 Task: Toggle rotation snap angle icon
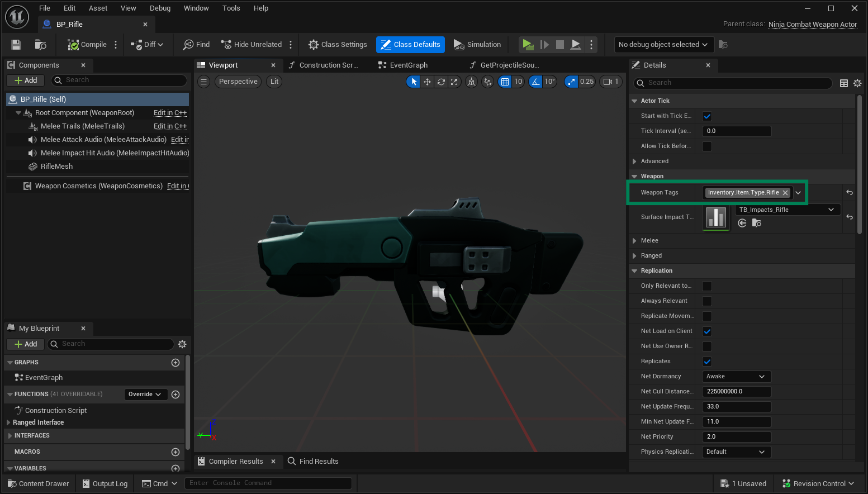pos(535,82)
